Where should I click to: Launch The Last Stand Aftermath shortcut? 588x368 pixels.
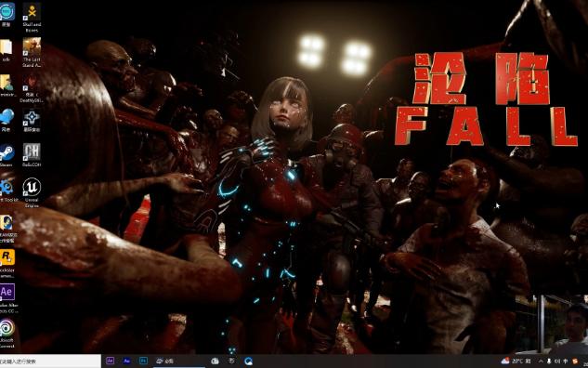[x=32, y=53]
